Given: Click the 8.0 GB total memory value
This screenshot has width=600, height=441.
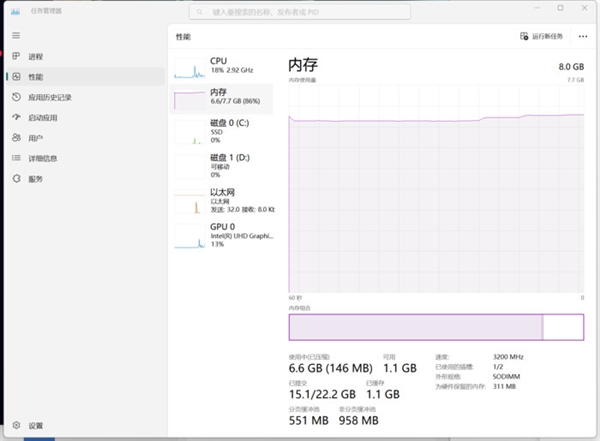Looking at the screenshot, I should (x=571, y=67).
